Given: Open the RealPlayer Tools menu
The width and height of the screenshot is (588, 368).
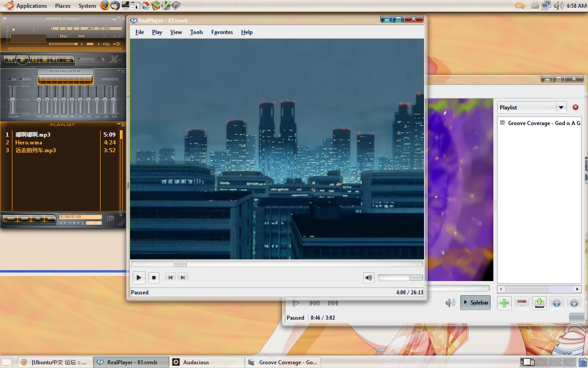Looking at the screenshot, I should coord(197,32).
